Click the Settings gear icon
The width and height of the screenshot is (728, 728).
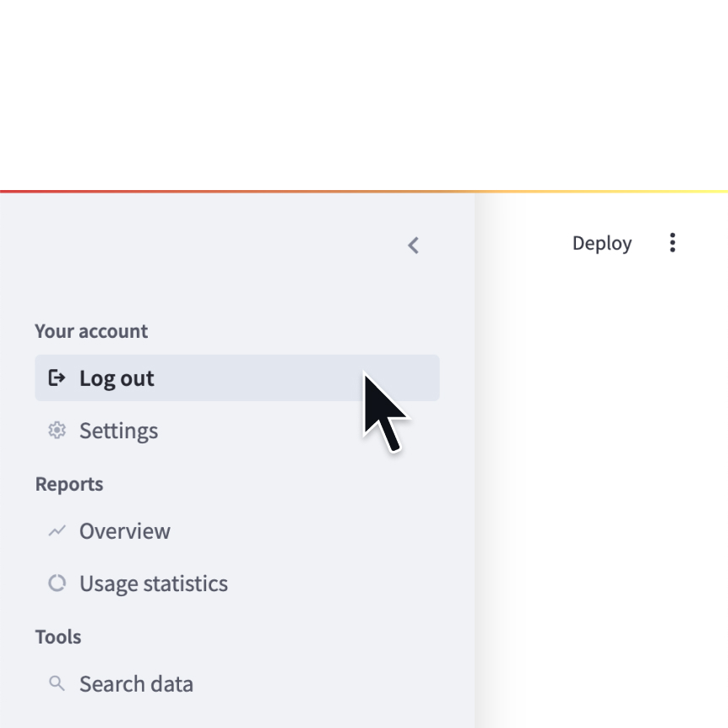[x=57, y=430]
